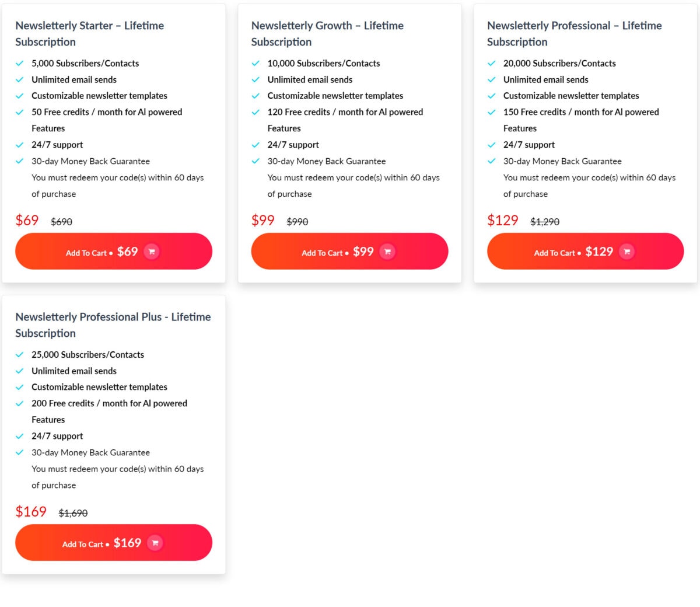Click checkmark next to 120 Free credits
The image size is (700, 607).
click(x=256, y=112)
